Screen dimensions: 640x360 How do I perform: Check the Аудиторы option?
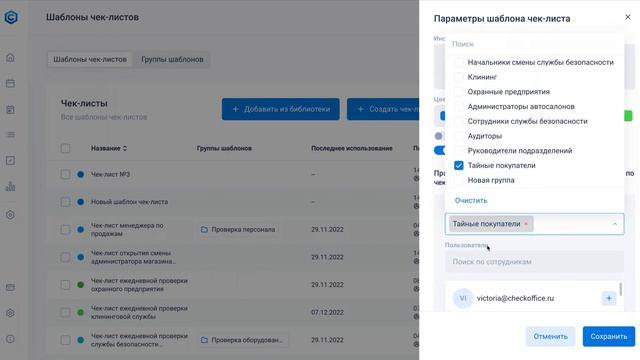459,136
